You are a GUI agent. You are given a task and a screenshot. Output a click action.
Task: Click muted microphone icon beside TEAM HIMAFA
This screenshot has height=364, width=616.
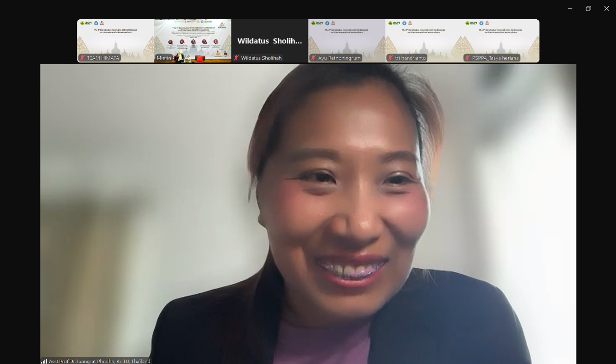[x=83, y=58]
